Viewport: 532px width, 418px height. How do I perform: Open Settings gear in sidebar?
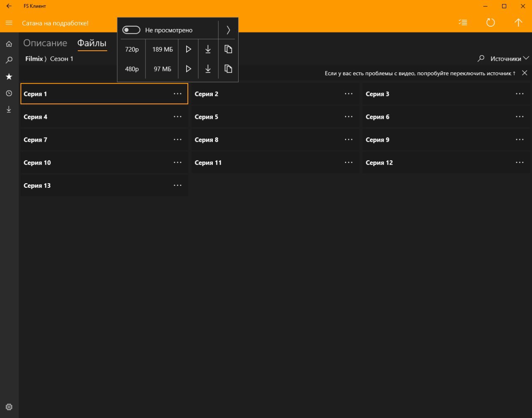[x=9, y=407]
